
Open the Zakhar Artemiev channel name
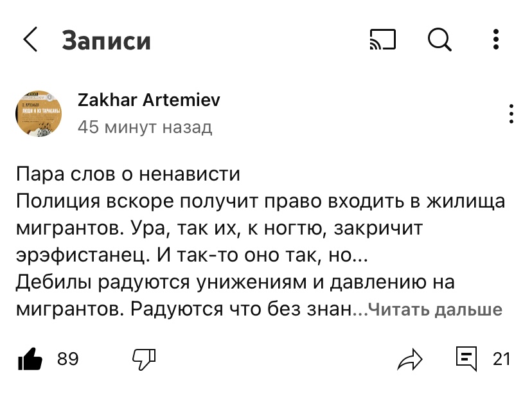(148, 100)
